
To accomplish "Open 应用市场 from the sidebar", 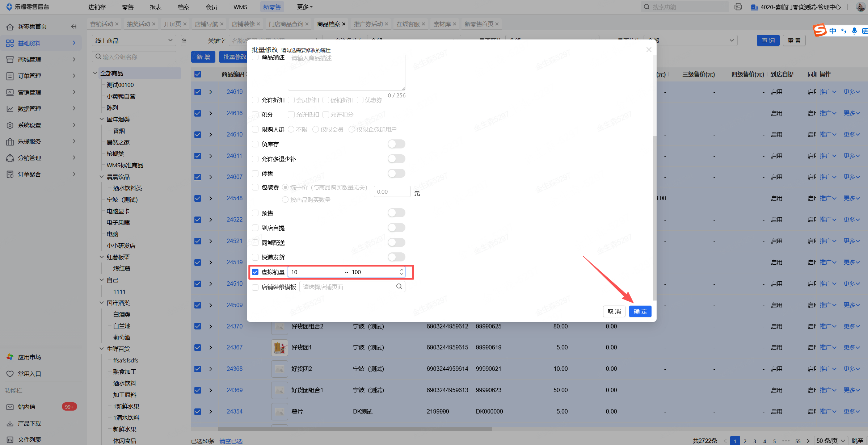I will 29,357.
